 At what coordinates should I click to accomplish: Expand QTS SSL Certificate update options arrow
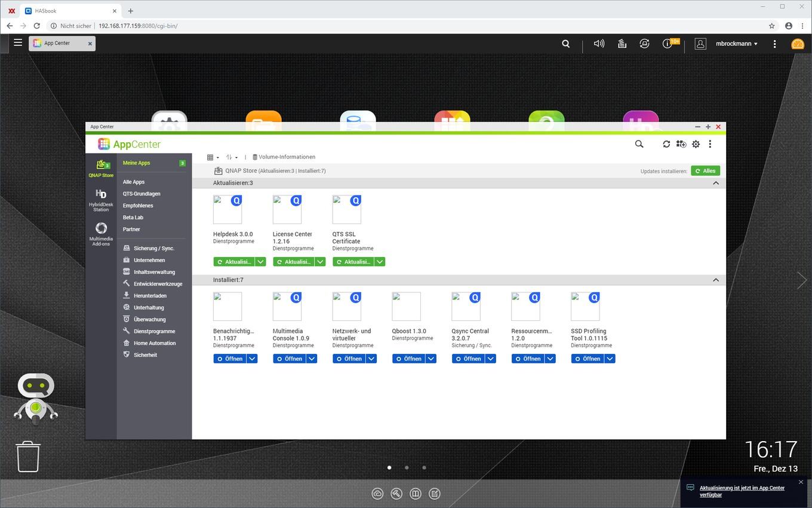380,262
